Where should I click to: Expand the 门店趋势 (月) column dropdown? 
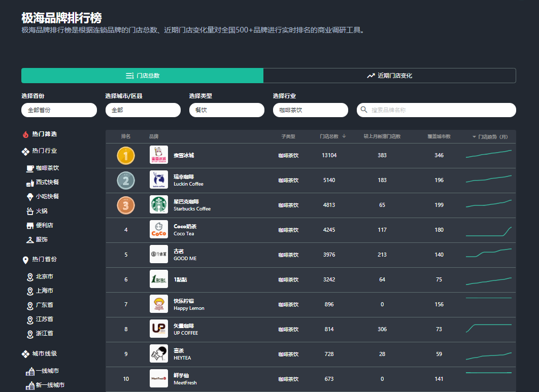point(475,137)
